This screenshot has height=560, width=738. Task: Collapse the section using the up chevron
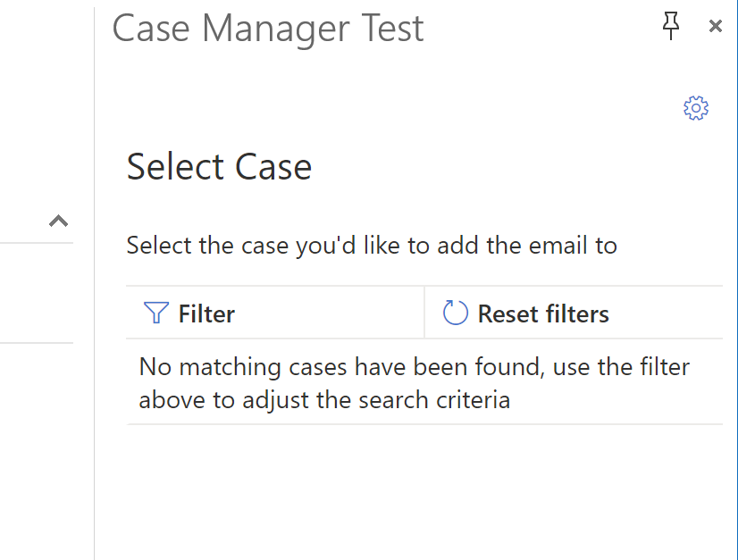[x=58, y=221]
